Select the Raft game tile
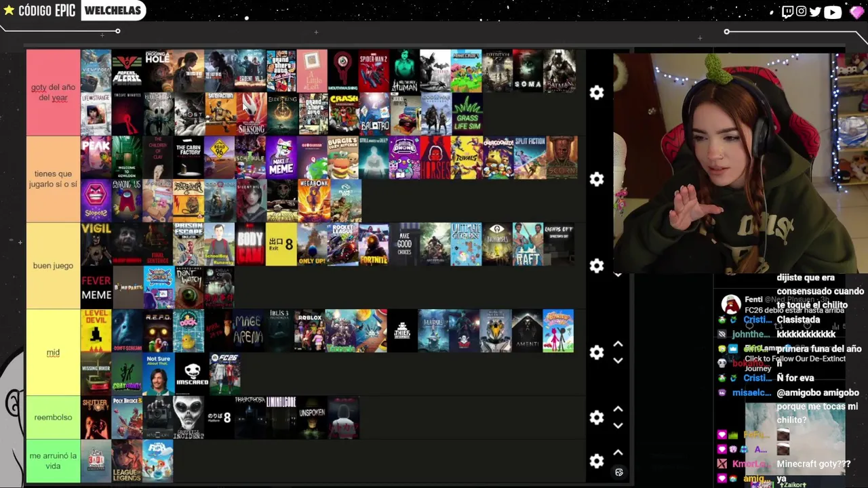Viewport: 868px width, 488px height. click(528, 244)
